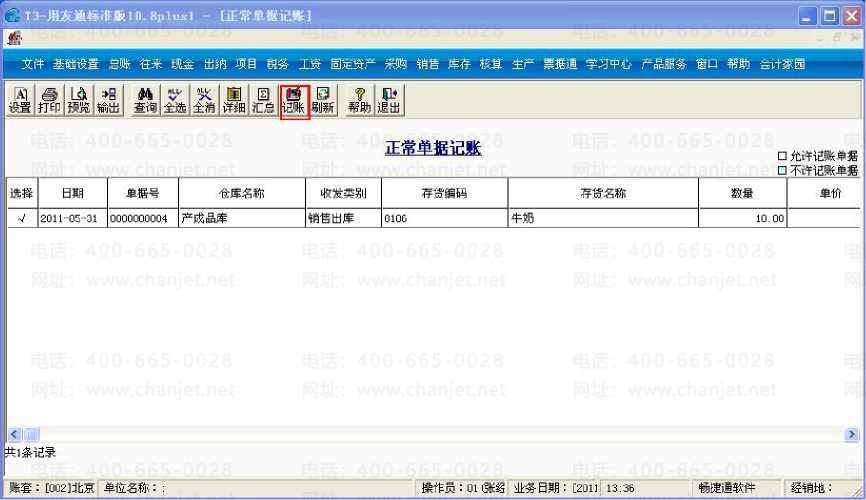Select the 牛奶 inventory name cell
Screen dimensions: 866x500
603,218
